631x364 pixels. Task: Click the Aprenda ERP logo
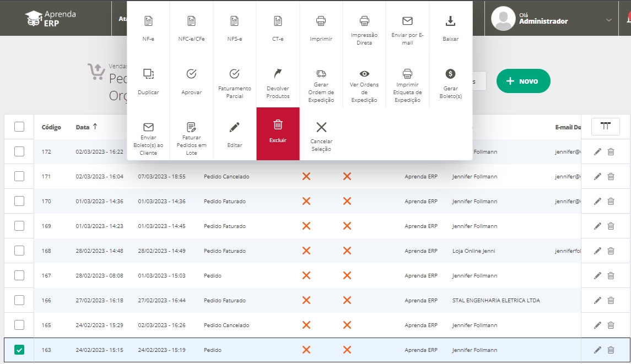51,18
